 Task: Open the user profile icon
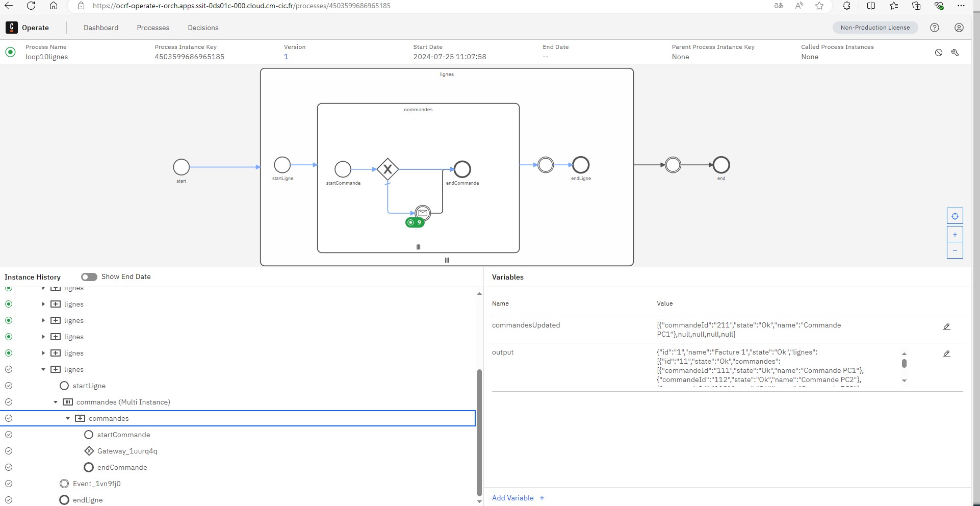[959, 28]
